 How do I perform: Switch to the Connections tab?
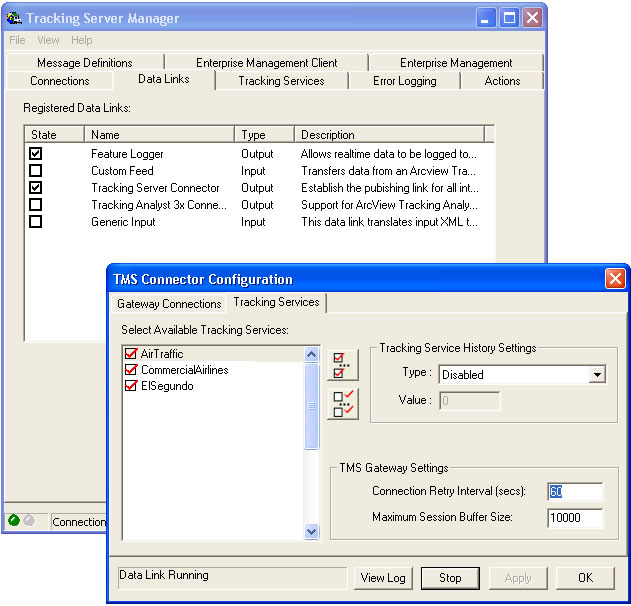pyautogui.click(x=60, y=81)
